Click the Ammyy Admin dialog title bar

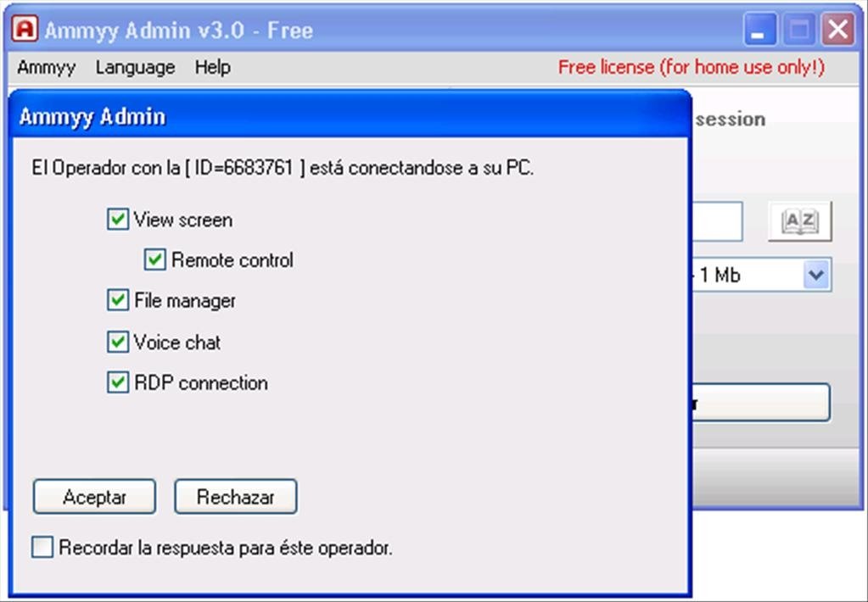point(339,114)
